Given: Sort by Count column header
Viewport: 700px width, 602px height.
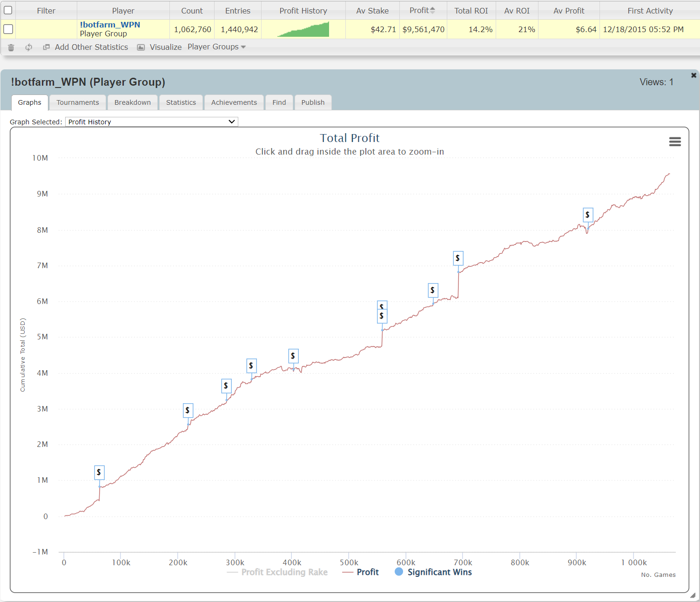Looking at the screenshot, I should pyautogui.click(x=192, y=11).
